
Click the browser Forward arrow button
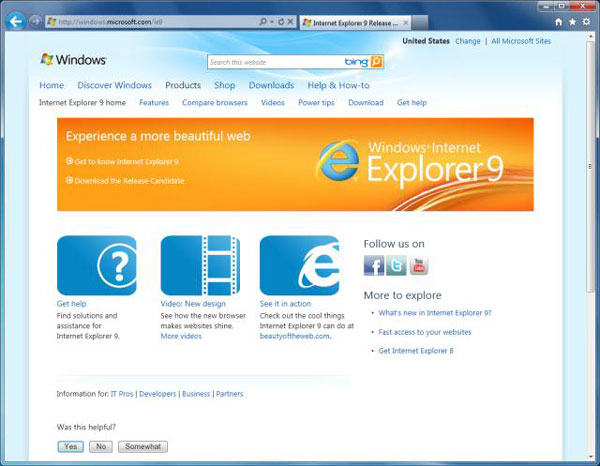[x=35, y=21]
